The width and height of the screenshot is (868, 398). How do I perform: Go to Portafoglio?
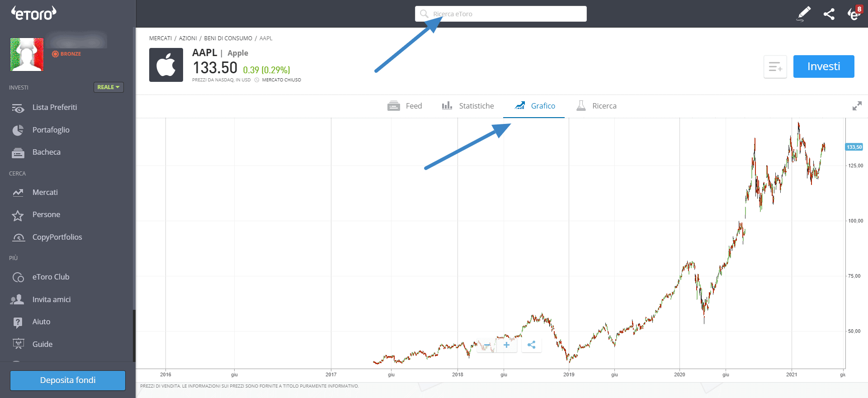coord(51,130)
